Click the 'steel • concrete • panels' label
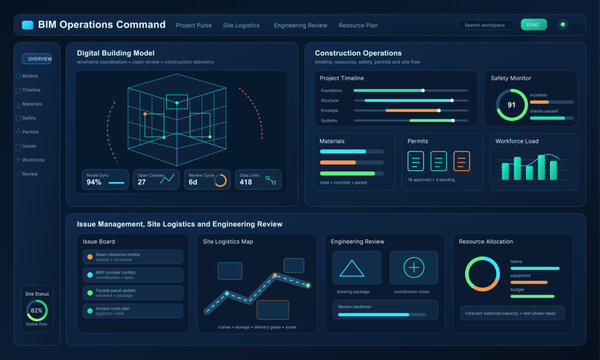This screenshot has width=600, height=360. tap(344, 183)
